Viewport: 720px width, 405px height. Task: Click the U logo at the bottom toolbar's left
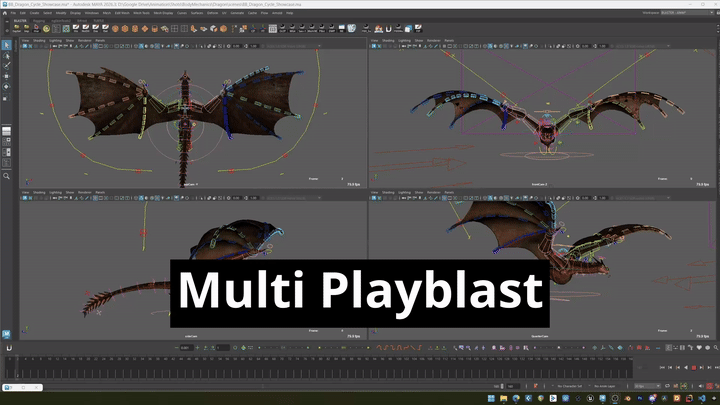[x=9, y=348]
